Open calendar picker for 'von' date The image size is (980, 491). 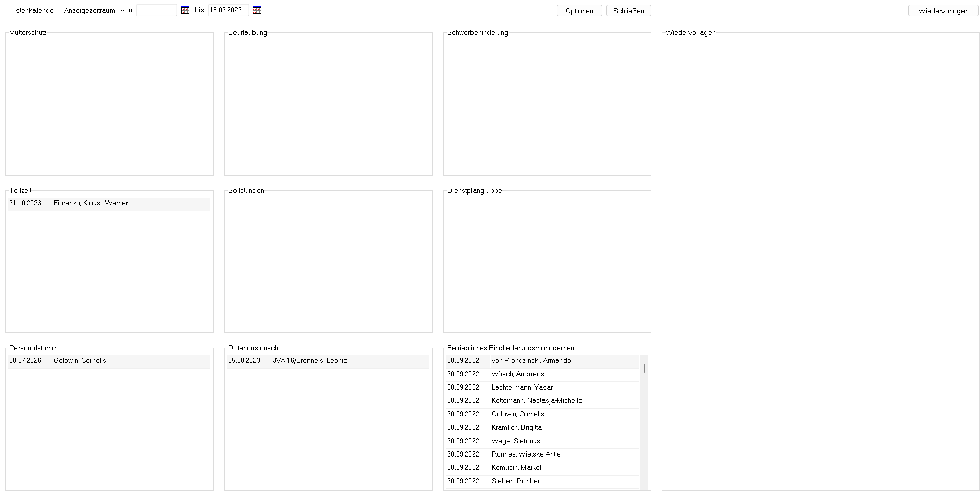coord(185,10)
